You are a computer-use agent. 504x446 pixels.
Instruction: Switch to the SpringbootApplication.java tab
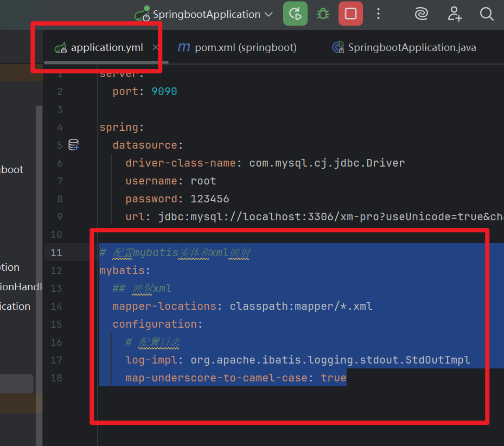tap(404, 48)
